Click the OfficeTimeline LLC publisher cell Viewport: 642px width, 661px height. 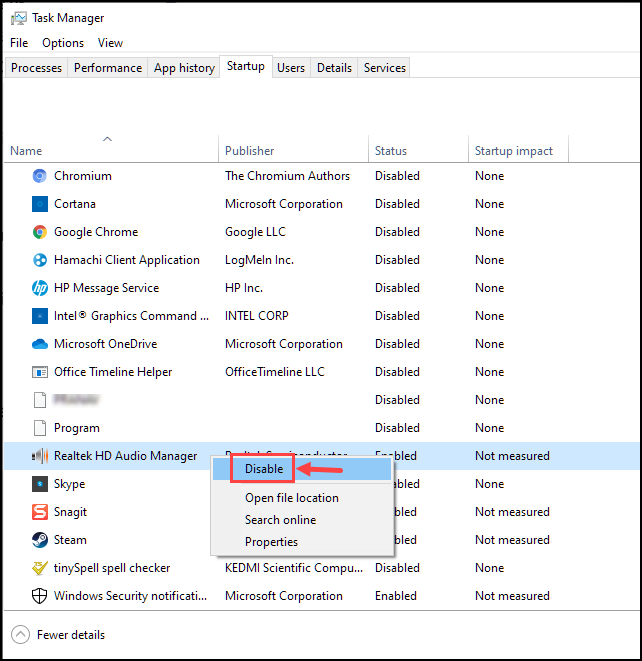click(x=274, y=372)
